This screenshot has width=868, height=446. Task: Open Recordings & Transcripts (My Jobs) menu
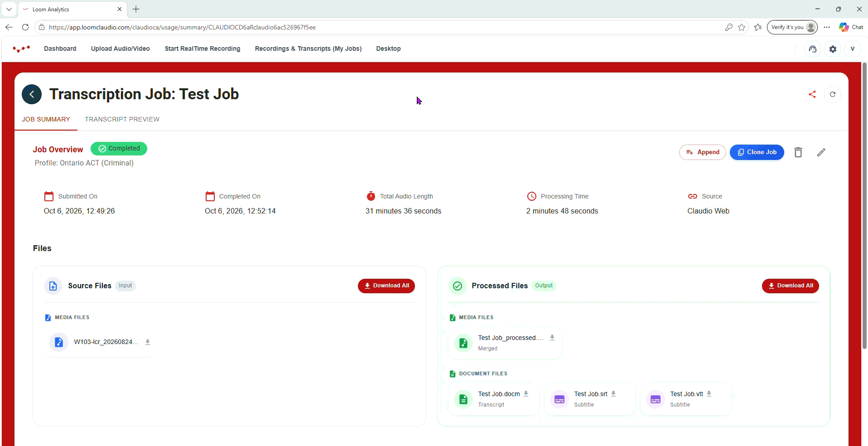click(x=308, y=48)
